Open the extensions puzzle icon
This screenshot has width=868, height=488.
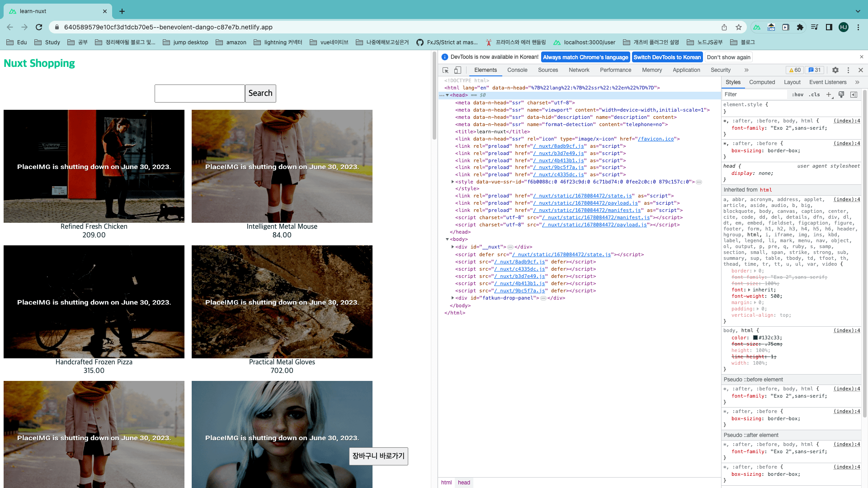(800, 27)
